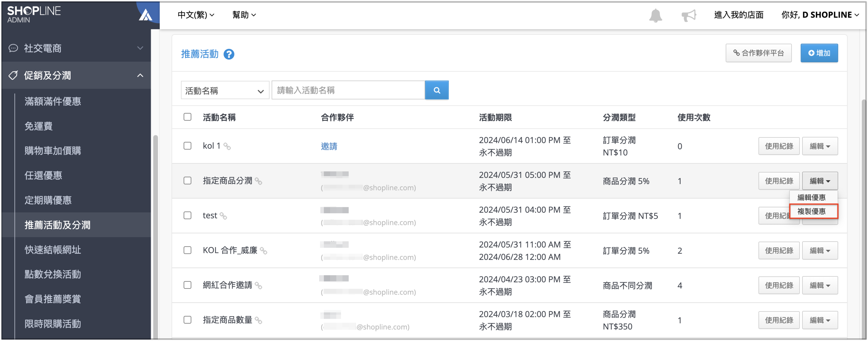Check the kol 1 row checkbox
This screenshot has width=868, height=341.
187,146
